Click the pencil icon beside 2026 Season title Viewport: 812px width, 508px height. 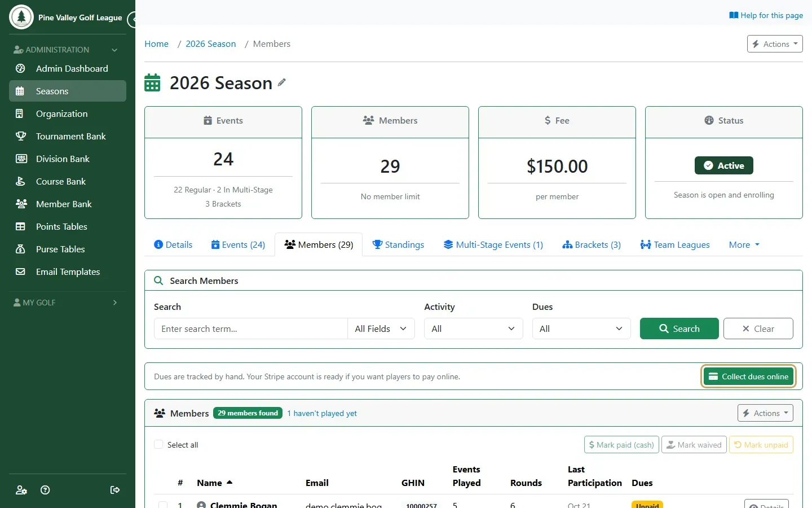[x=282, y=82]
